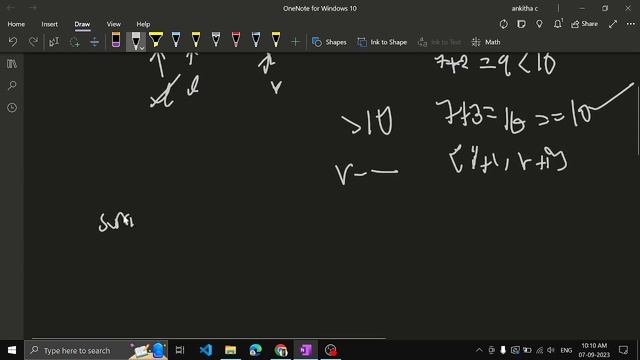640x360 pixels.
Task: Select the Eraser tool
Action: 116,40
